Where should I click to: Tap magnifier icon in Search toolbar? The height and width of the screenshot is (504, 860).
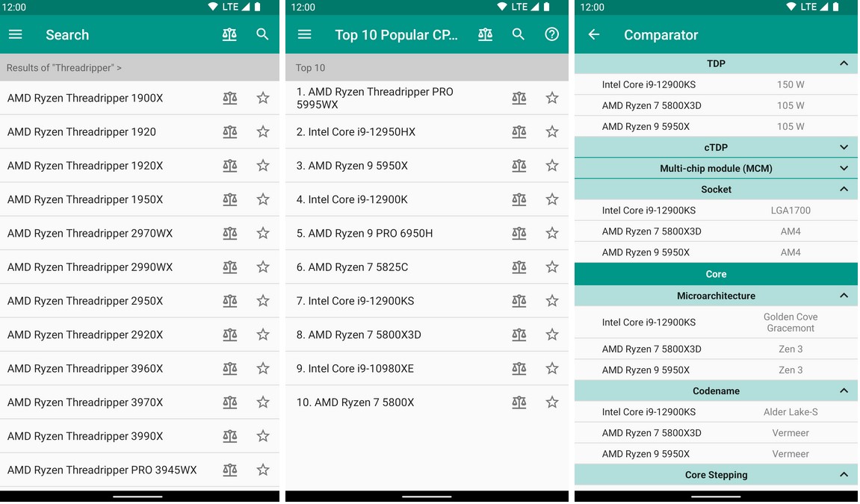click(263, 34)
